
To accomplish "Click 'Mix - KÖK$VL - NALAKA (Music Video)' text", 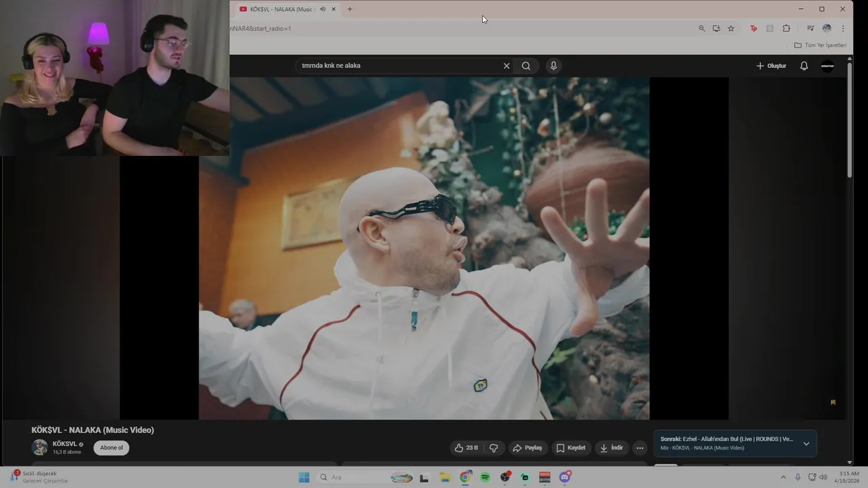I will (703, 448).
